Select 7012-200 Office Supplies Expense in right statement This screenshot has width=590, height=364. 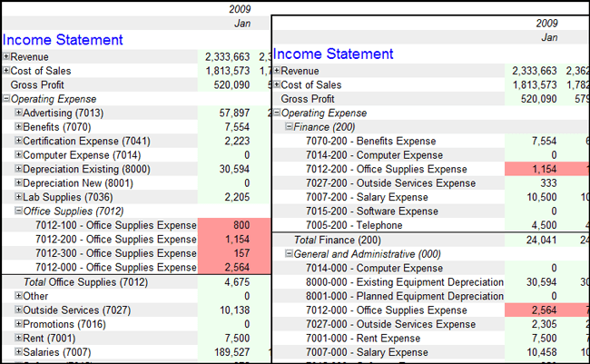point(386,169)
